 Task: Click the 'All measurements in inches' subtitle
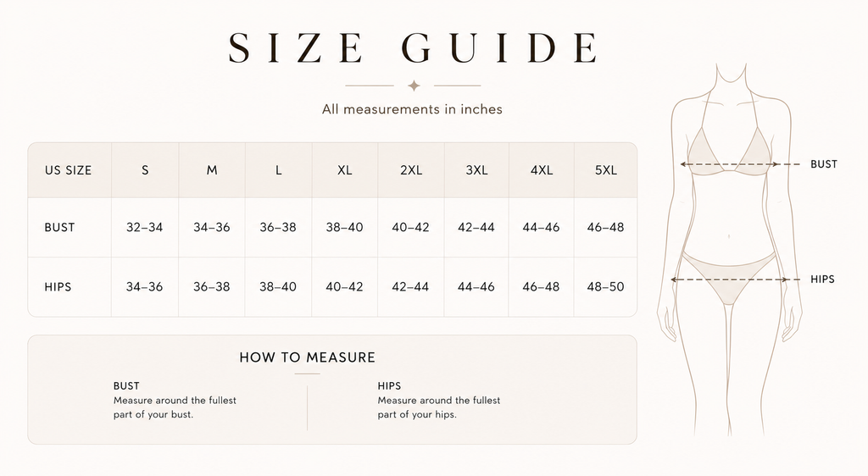click(413, 109)
